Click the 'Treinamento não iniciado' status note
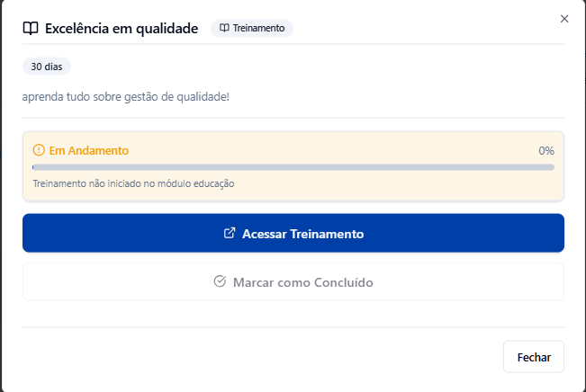This screenshot has width=586, height=392. tap(133, 183)
